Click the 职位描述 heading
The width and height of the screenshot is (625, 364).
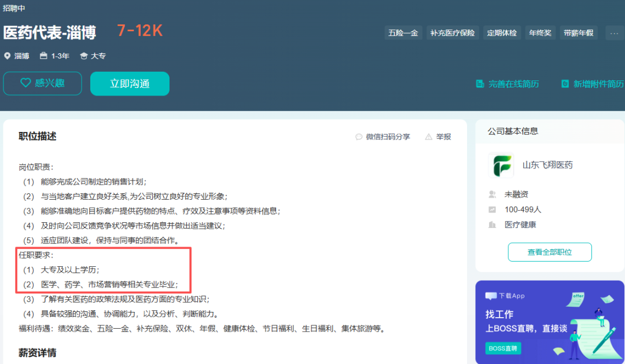click(x=38, y=137)
